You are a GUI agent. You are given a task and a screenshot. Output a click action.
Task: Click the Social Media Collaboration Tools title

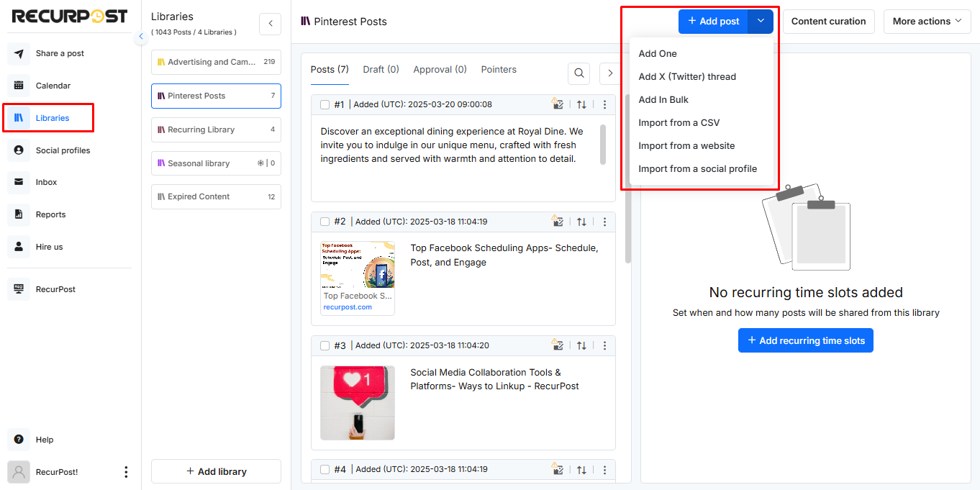(x=494, y=379)
